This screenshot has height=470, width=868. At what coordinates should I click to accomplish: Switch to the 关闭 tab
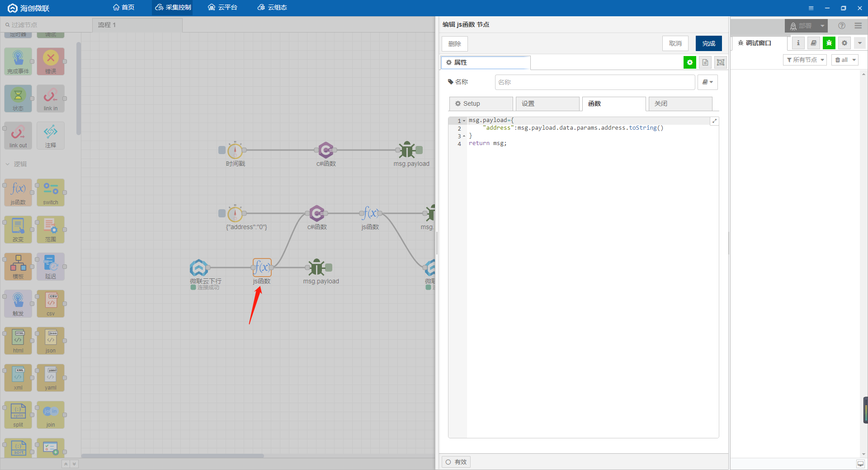(x=680, y=103)
